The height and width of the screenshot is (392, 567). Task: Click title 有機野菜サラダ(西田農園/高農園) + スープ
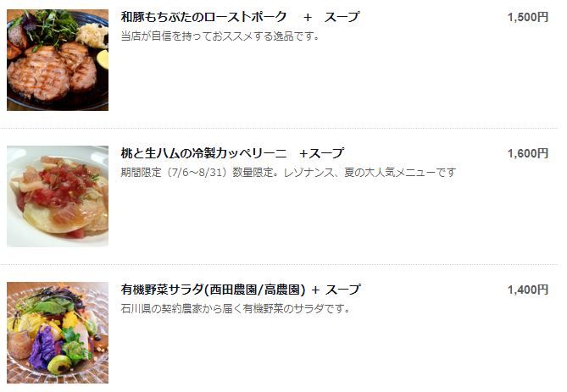pos(241,290)
